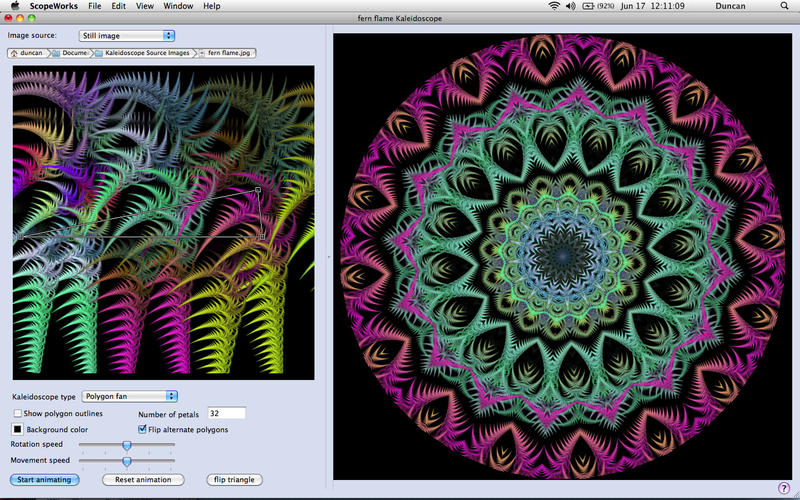This screenshot has width=800, height=500.
Task: Open the Window menu
Action: (178, 6)
